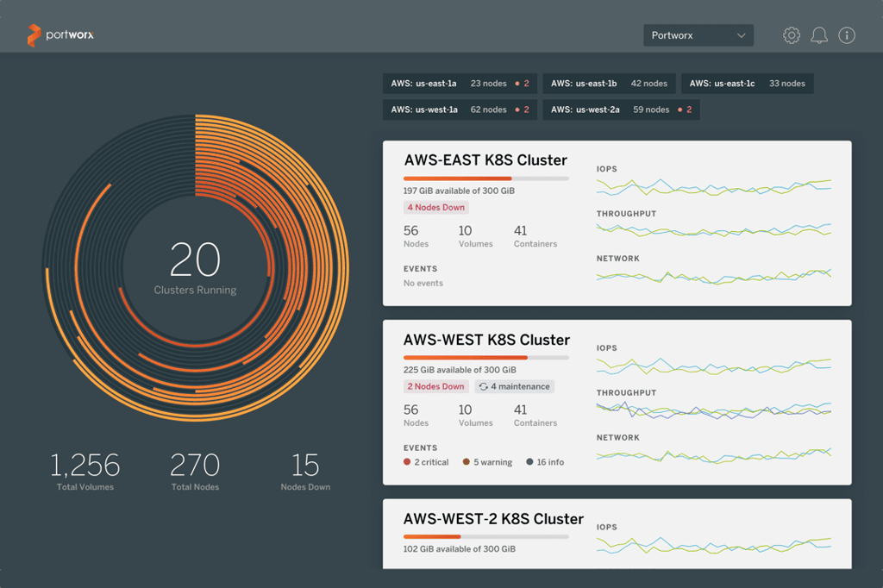The image size is (883, 588).
Task: Click the AWS-WEST THROUGHPUT chart
Action: coord(713,410)
